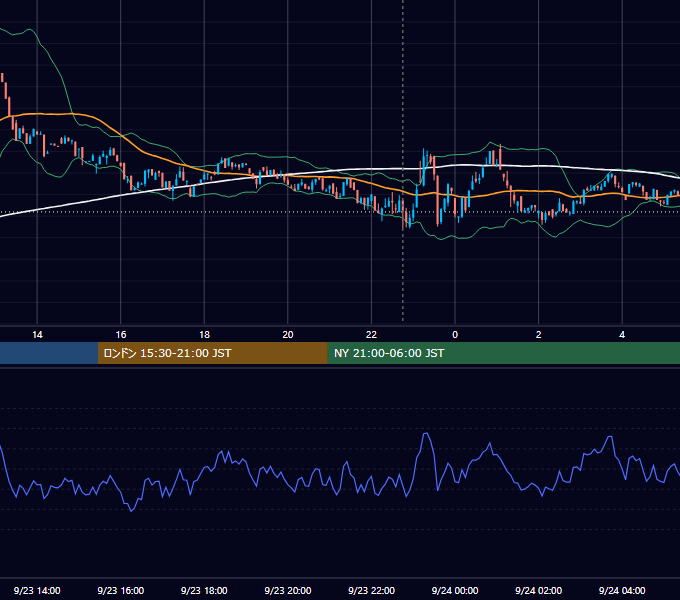
Task: Click the 9/24 04:00 date label
Action: click(622, 590)
